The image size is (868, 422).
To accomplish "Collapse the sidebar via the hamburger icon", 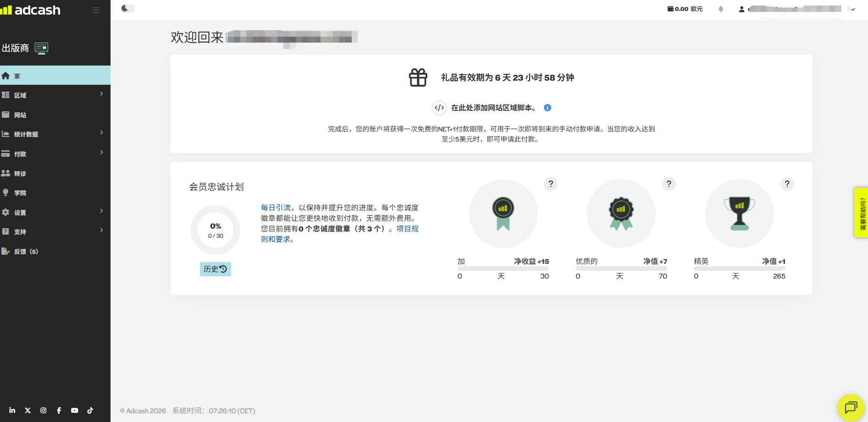I will (96, 10).
